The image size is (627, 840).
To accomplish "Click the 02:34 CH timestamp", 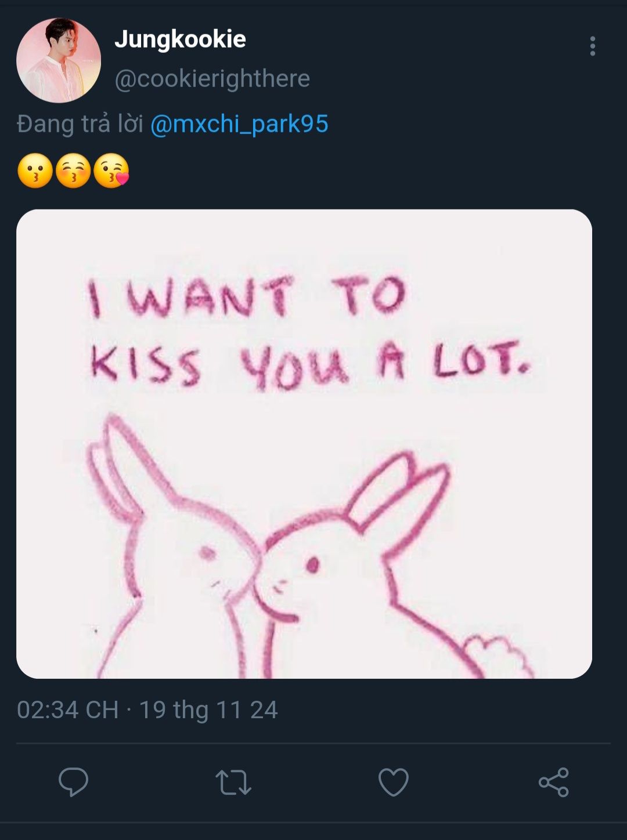I will tap(68, 710).
